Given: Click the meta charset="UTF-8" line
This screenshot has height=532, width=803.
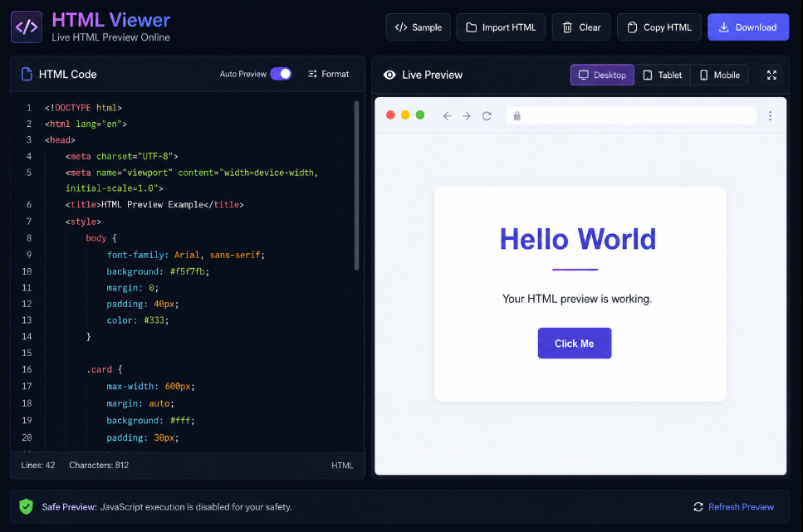Looking at the screenshot, I should click(x=122, y=156).
